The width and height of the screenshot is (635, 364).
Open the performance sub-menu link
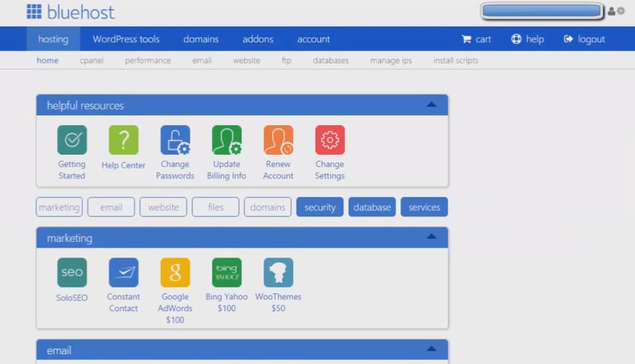coord(148,60)
